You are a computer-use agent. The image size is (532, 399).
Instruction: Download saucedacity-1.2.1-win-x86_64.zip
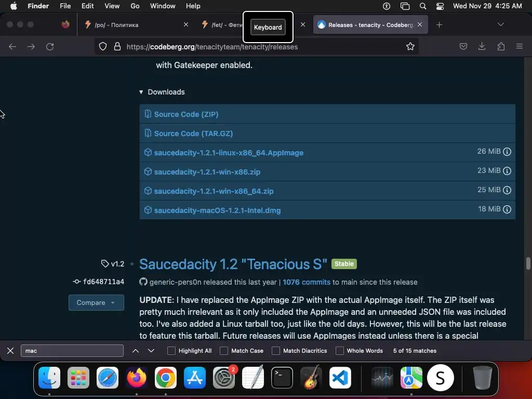click(x=214, y=191)
